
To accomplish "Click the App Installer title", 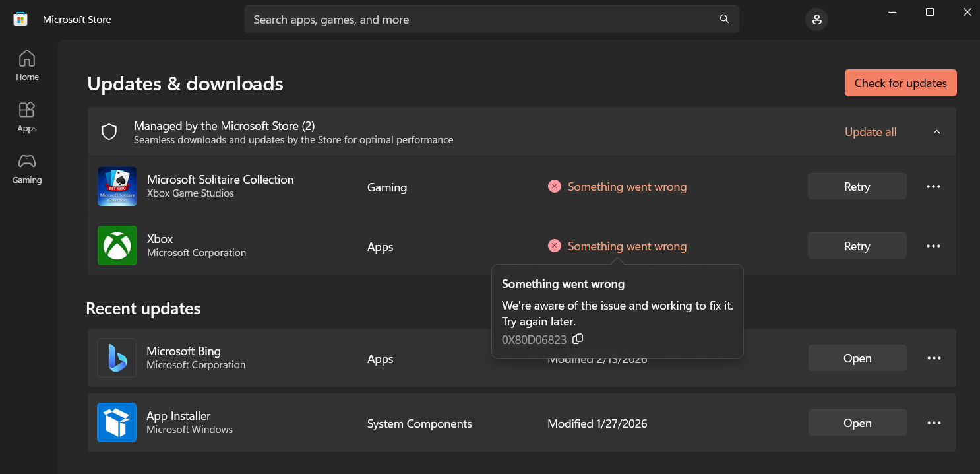I will pyautogui.click(x=178, y=416).
